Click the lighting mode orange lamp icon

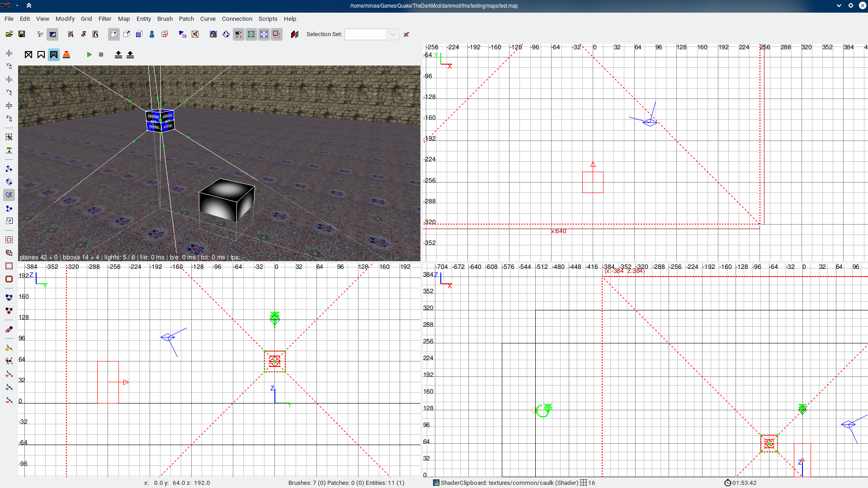(x=66, y=55)
